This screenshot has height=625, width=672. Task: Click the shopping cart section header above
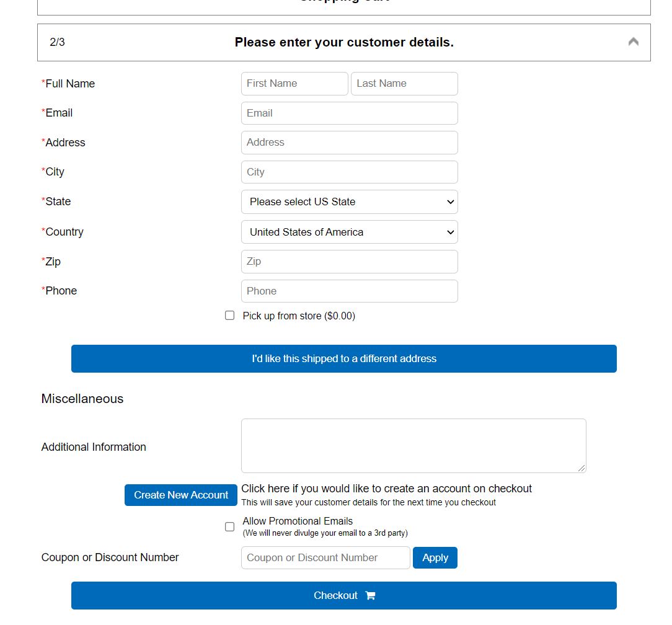pyautogui.click(x=343, y=6)
